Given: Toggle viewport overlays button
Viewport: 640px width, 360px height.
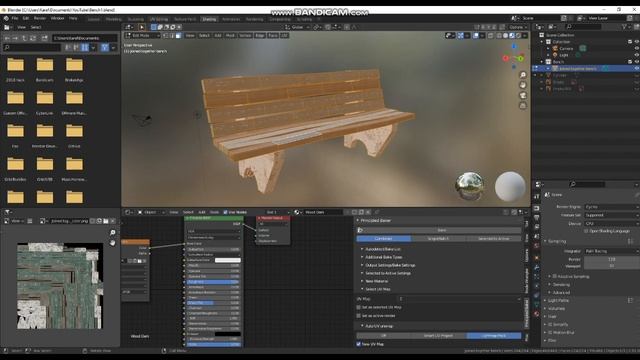Looking at the screenshot, I should (476, 36).
